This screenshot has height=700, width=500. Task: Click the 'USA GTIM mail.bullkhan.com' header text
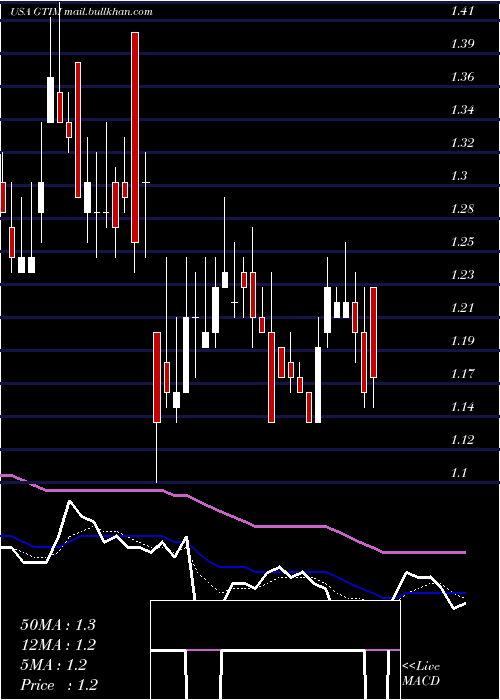[81, 12]
